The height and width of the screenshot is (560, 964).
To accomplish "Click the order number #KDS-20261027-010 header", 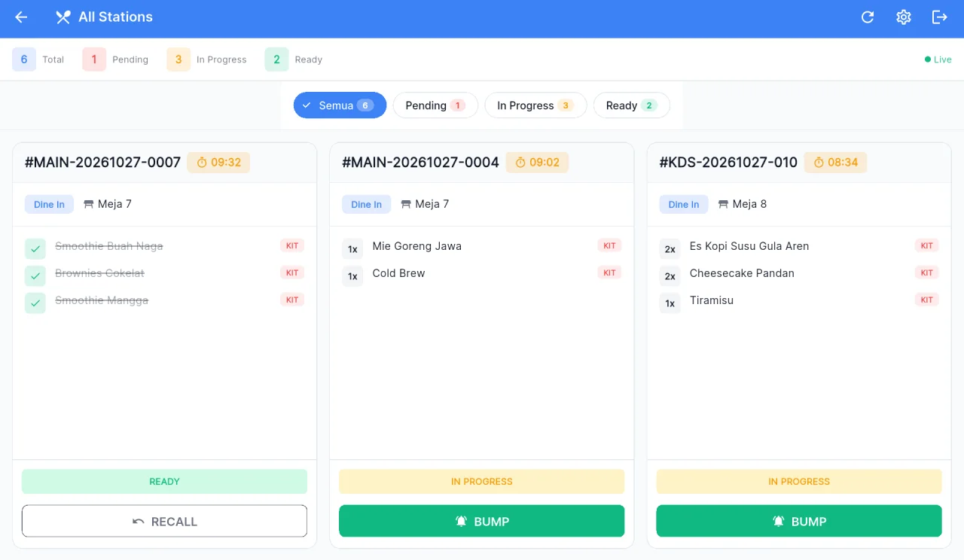I will 728,163.
